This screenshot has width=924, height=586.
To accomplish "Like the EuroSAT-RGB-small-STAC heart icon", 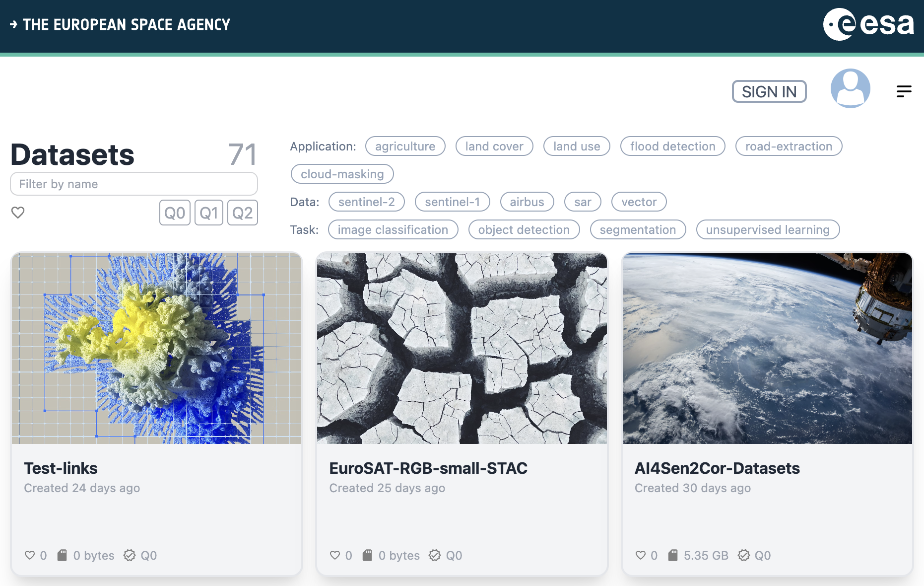I will 335,555.
